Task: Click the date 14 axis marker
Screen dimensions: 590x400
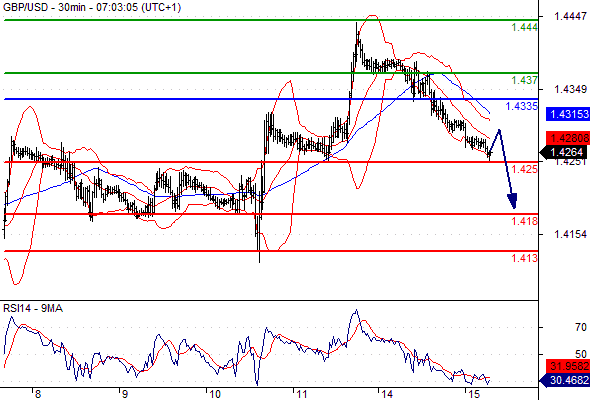Action: point(387,394)
